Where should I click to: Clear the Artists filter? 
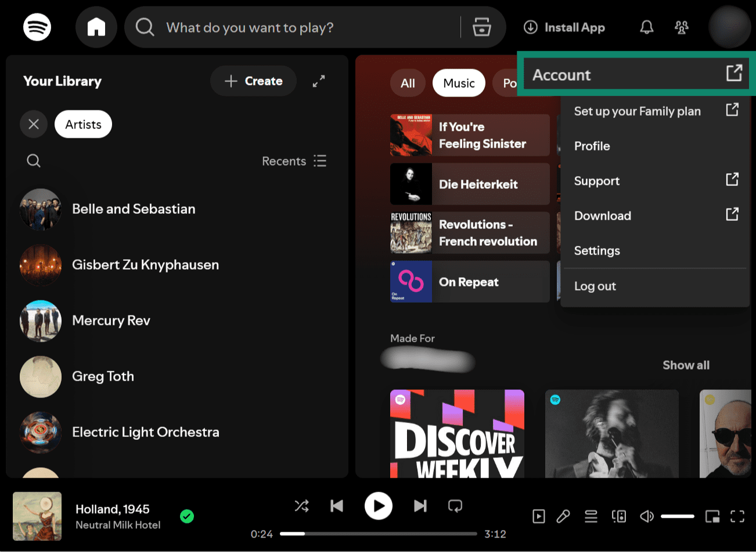[x=33, y=124]
